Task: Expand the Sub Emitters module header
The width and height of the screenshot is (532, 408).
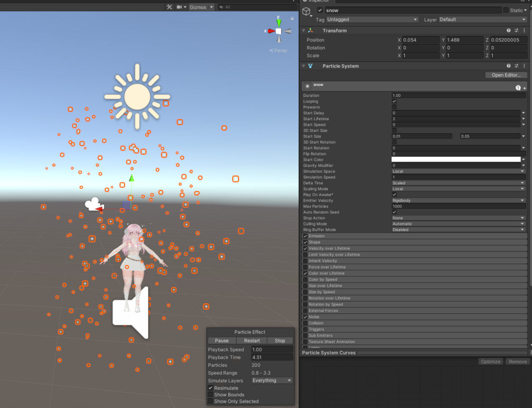Action: [414, 336]
